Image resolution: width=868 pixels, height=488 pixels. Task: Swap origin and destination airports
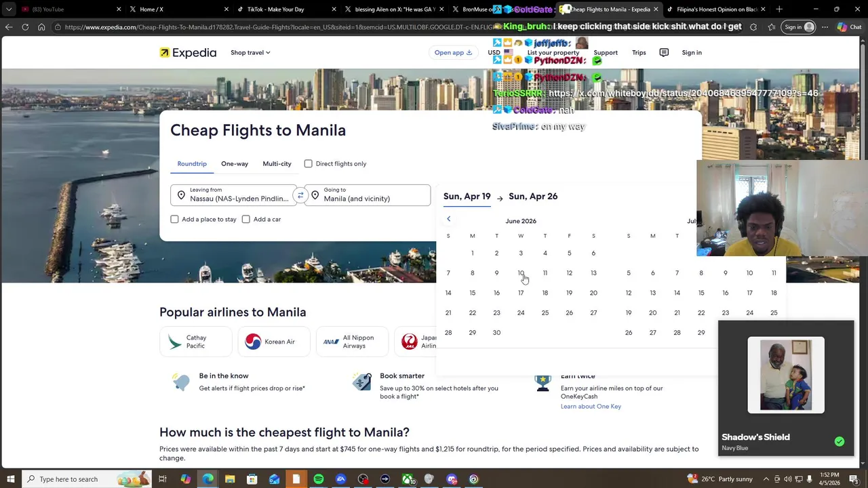coord(300,196)
